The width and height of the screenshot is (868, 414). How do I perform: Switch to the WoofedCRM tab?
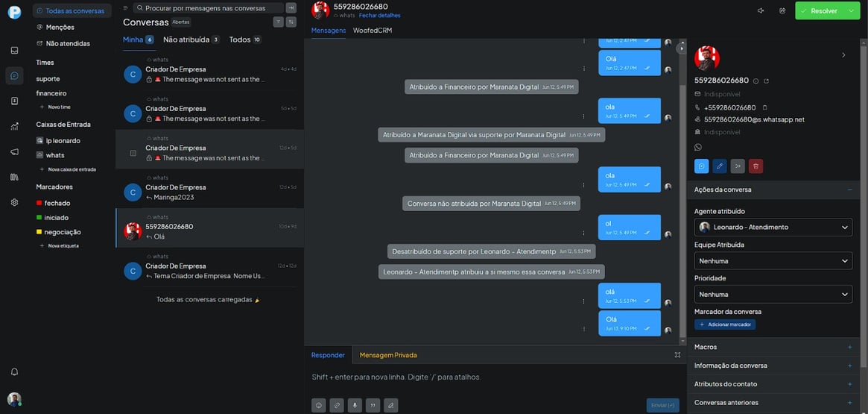click(373, 31)
